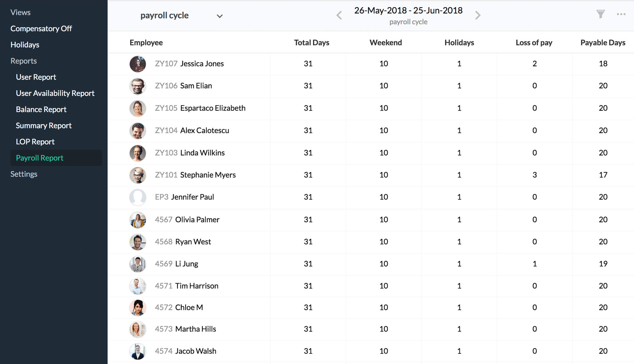Click Jennifer Paul's blank avatar
This screenshot has width=634, height=364.
pos(138,197)
